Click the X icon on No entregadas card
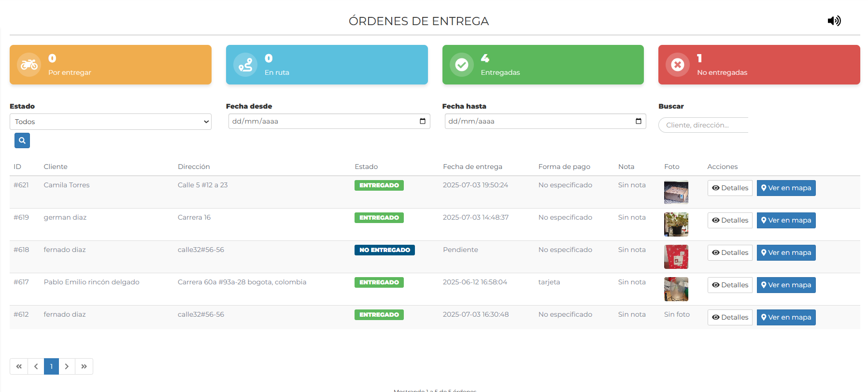868x392 pixels. 678,65
